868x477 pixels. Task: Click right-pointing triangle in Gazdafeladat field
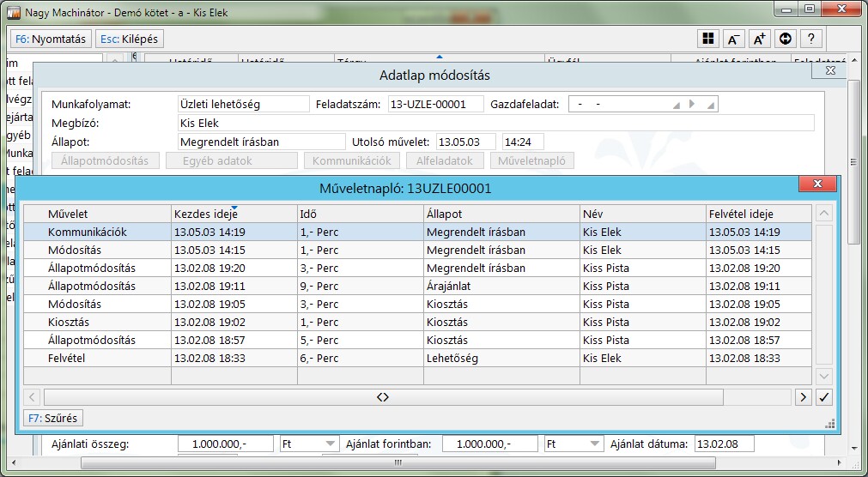[x=692, y=104]
